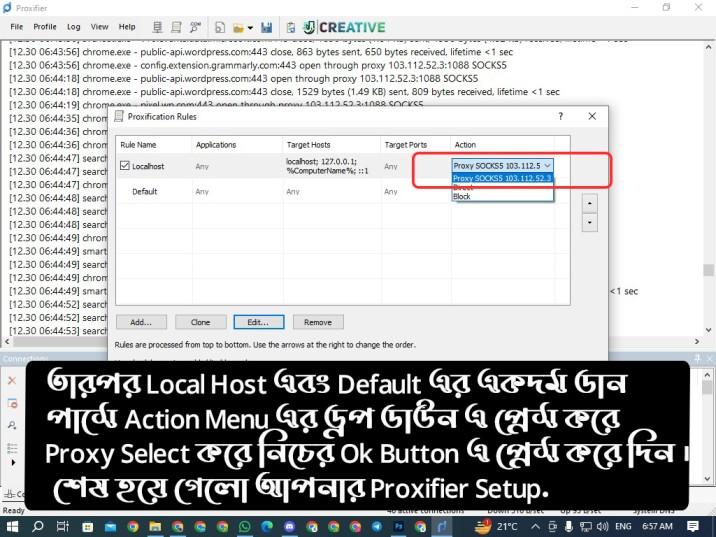Screen dimensions: 716x537
Task: Click the Proxifier taskbar icon
Action: (x=442, y=526)
